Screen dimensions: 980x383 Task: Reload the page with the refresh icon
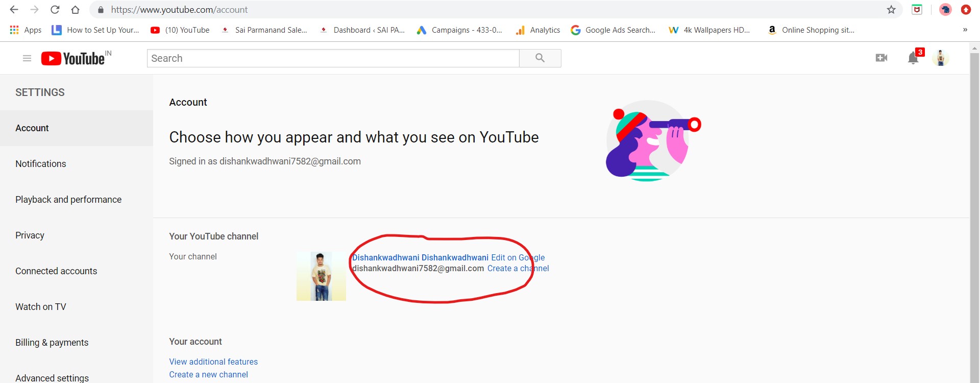[55, 10]
